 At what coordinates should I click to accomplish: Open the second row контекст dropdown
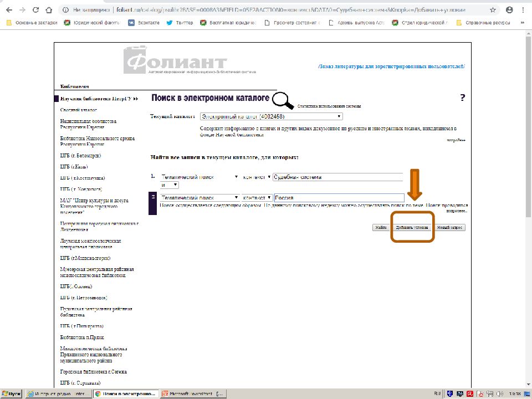(257, 198)
